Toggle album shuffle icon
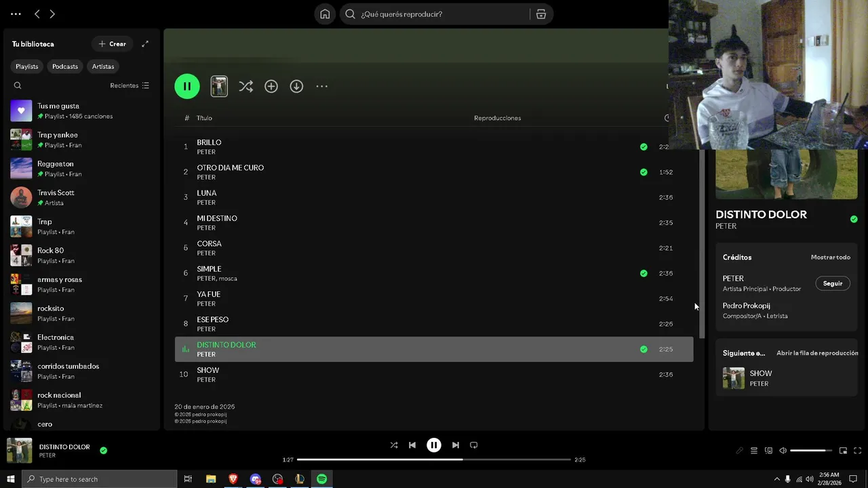This screenshot has width=868, height=488. point(245,86)
